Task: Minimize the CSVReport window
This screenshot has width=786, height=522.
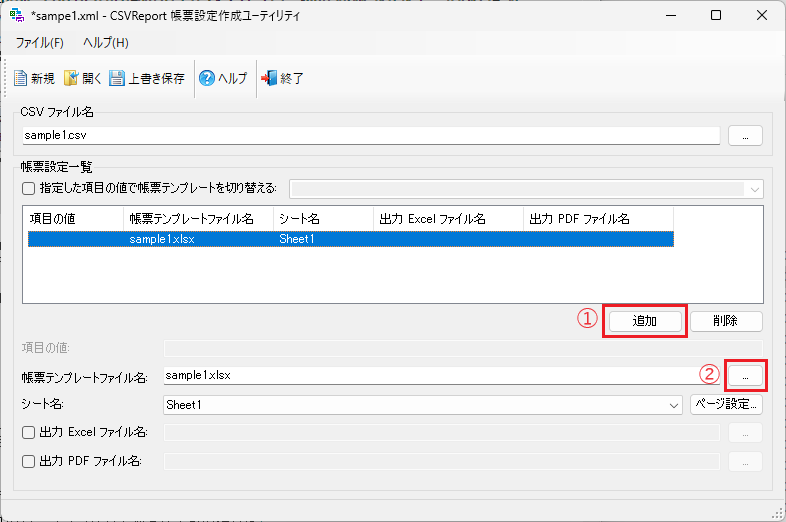Action: (x=671, y=15)
